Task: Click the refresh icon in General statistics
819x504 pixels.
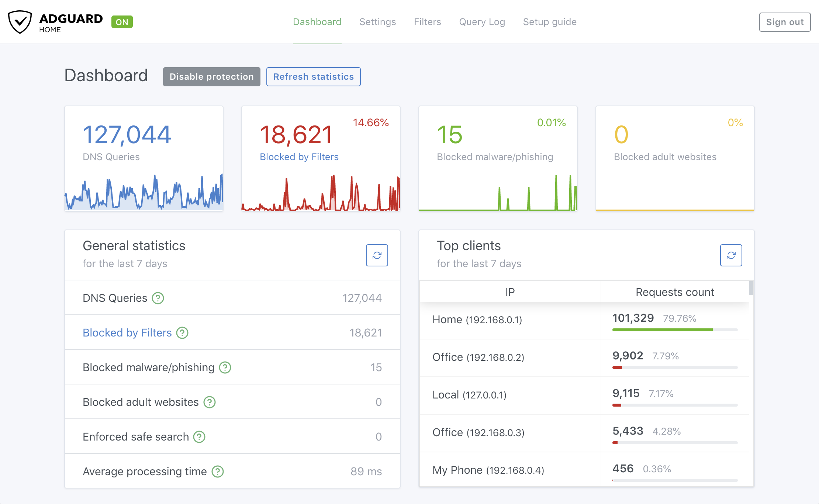Action: click(377, 255)
